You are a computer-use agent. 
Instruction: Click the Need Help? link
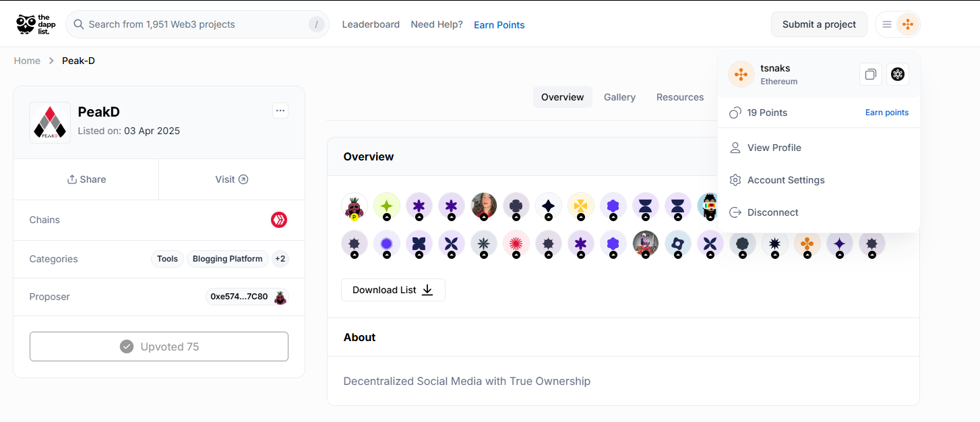[x=437, y=24]
